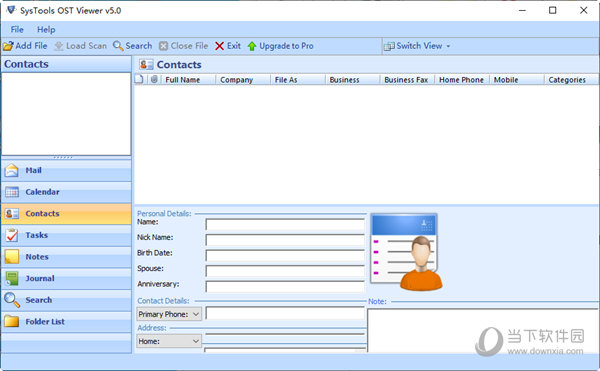Sort by Company column
This screenshot has height=371, width=600.
click(x=236, y=80)
